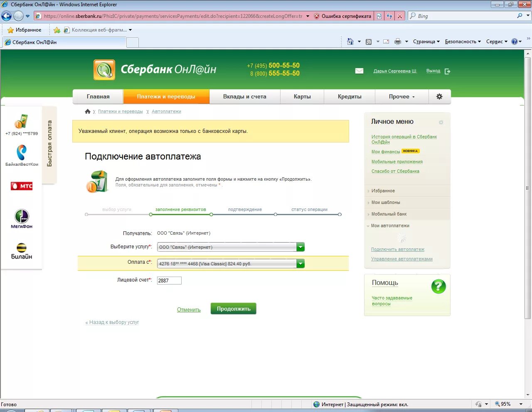
Task: Open the Мобильные приложения link
Action: click(x=397, y=162)
